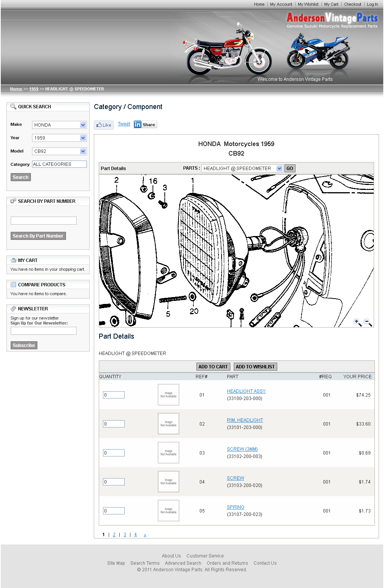Open Contact Us in the footer

point(265,563)
